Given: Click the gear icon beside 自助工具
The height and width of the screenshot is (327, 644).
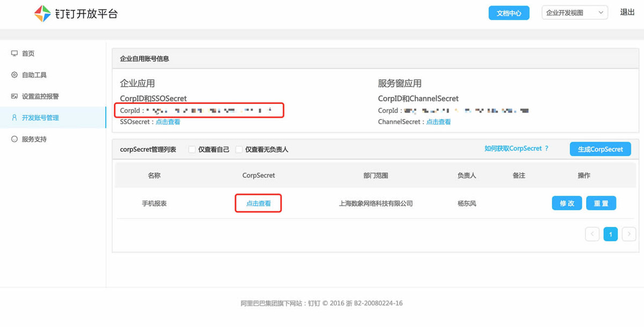Looking at the screenshot, I should [x=14, y=75].
